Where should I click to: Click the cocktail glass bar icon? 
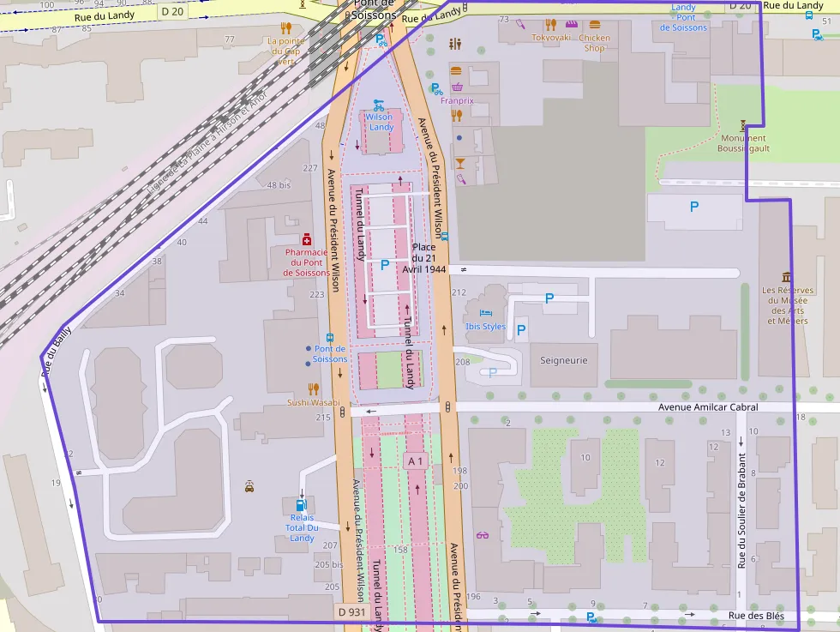pyautogui.click(x=460, y=161)
